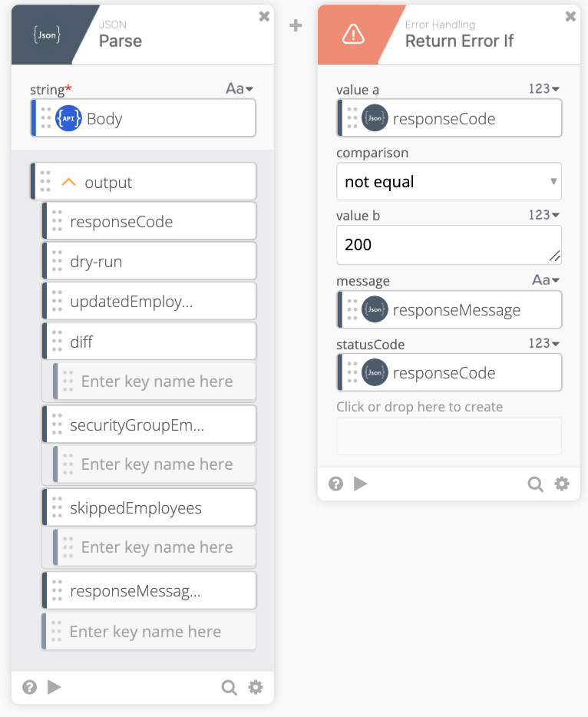Collapse the output object chevron

click(68, 183)
